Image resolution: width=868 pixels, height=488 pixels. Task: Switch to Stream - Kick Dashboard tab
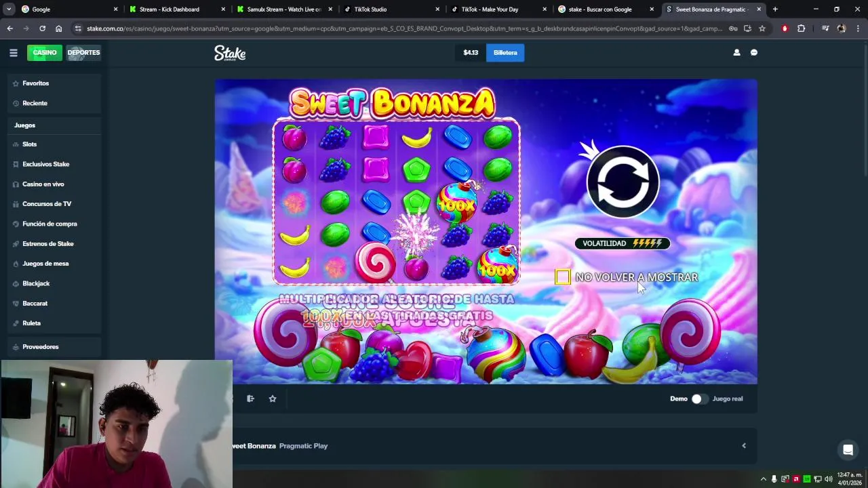(x=178, y=9)
